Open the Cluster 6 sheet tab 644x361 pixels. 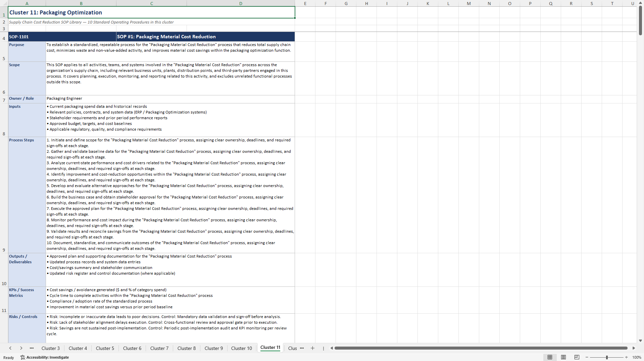(132, 348)
